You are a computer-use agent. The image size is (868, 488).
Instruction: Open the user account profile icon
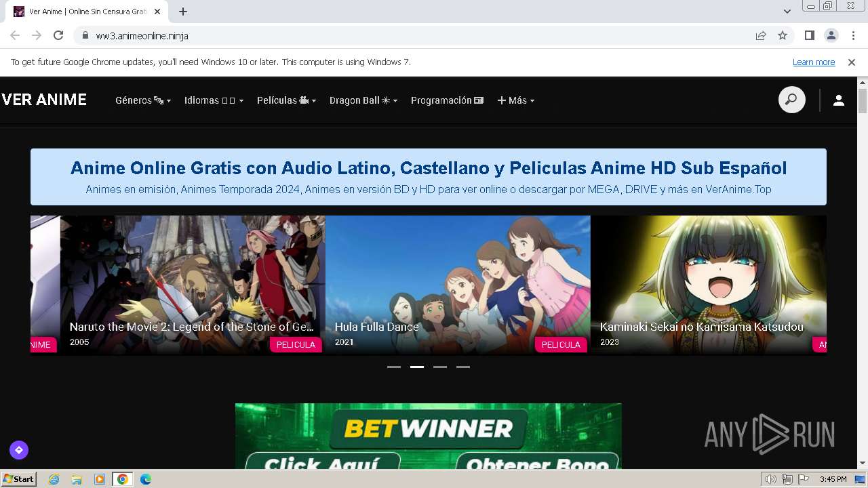click(839, 100)
